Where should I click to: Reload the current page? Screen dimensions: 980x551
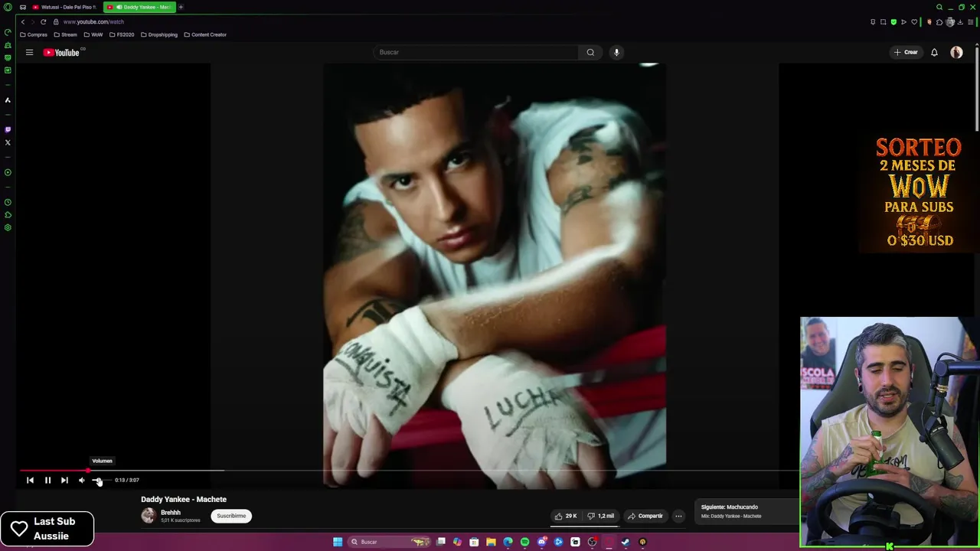point(43,22)
